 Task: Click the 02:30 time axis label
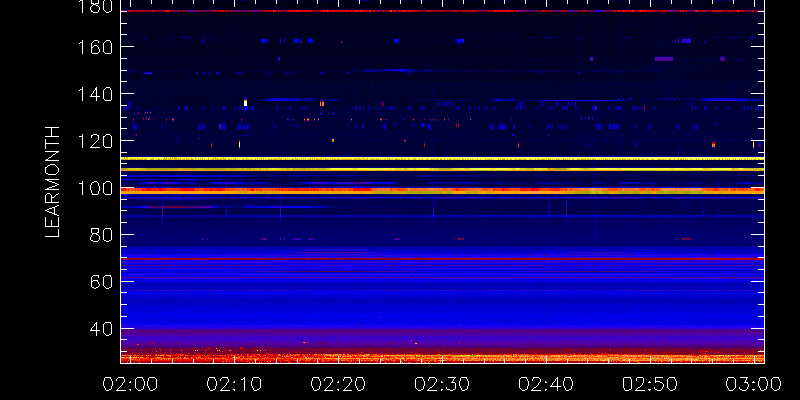click(442, 384)
